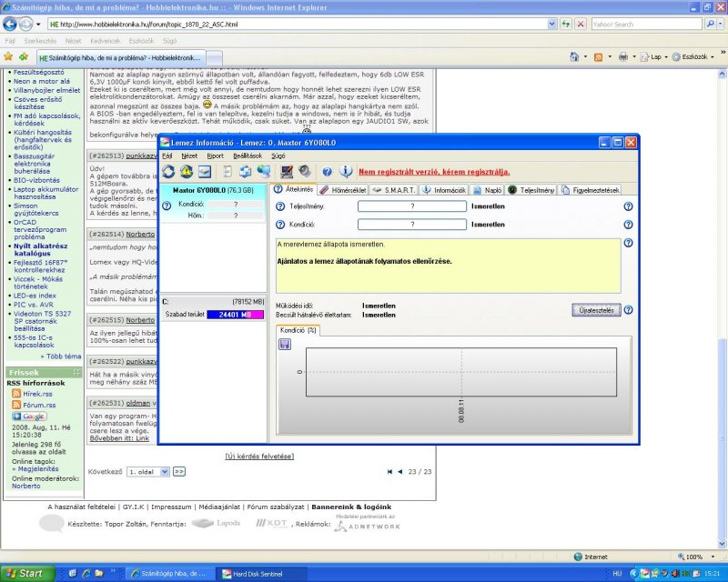Open the address bar URL dropdown

point(551,25)
